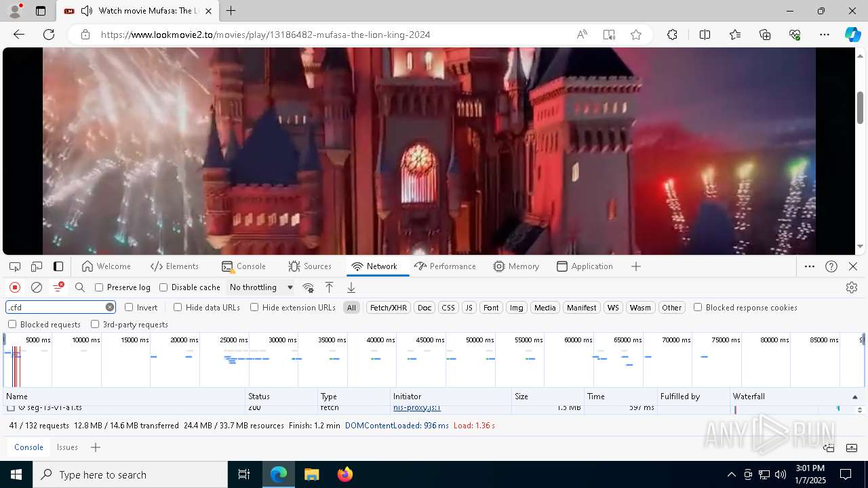Open the Issues drawer tab
This screenshot has height=488, width=868.
(67, 447)
